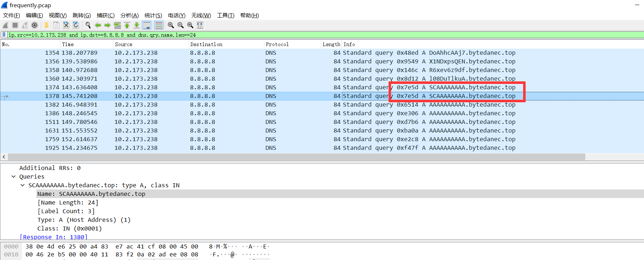644x260 pixels.
Task: Follow the Response In: 1380 link
Action: pos(54,237)
